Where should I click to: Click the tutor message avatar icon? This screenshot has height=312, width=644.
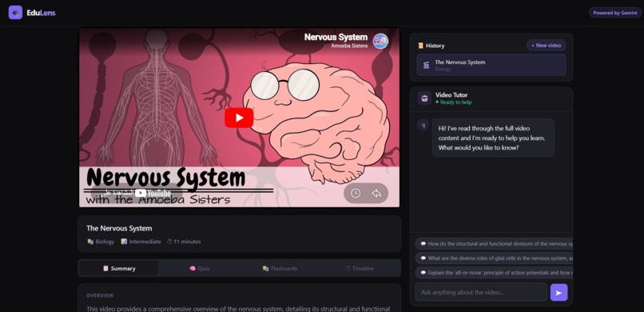(x=423, y=125)
